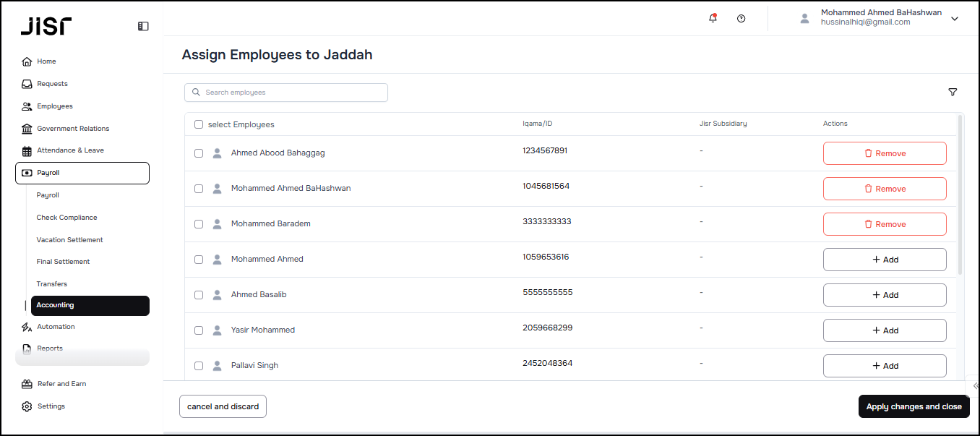Select Yasir Mohammed's row checkbox
This screenshot has height=436, width=980.
coord(199,330)
